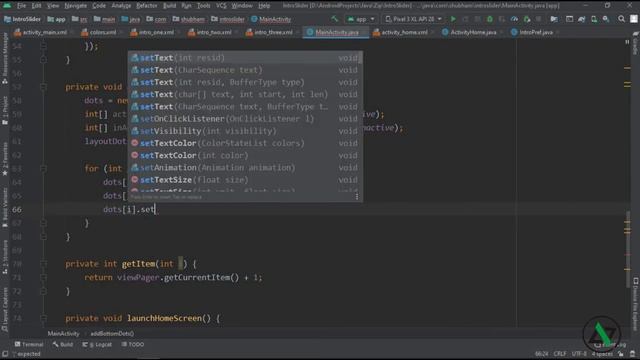Select setVisibility(int visibility) suggestion

tap(245, 131)
